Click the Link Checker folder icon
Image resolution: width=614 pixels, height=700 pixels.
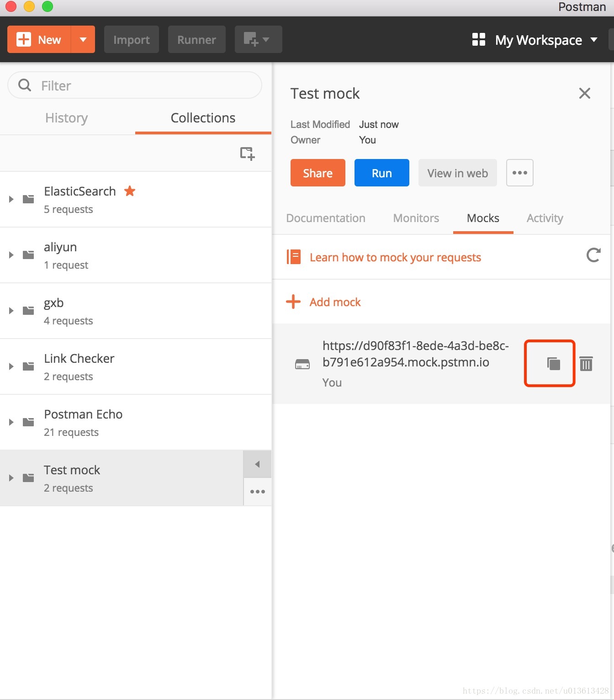[x=28, y=366]
